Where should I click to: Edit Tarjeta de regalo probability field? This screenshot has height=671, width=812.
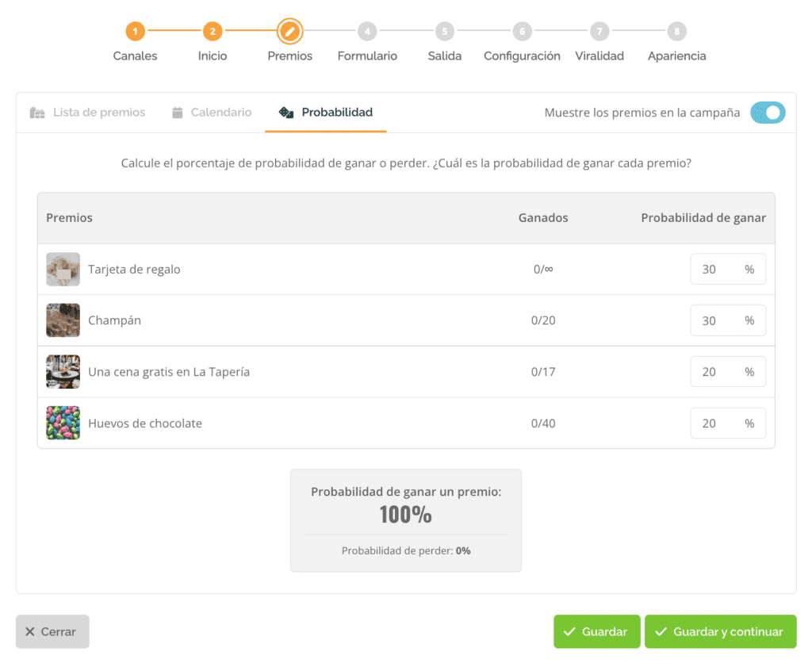coord(728,269)
